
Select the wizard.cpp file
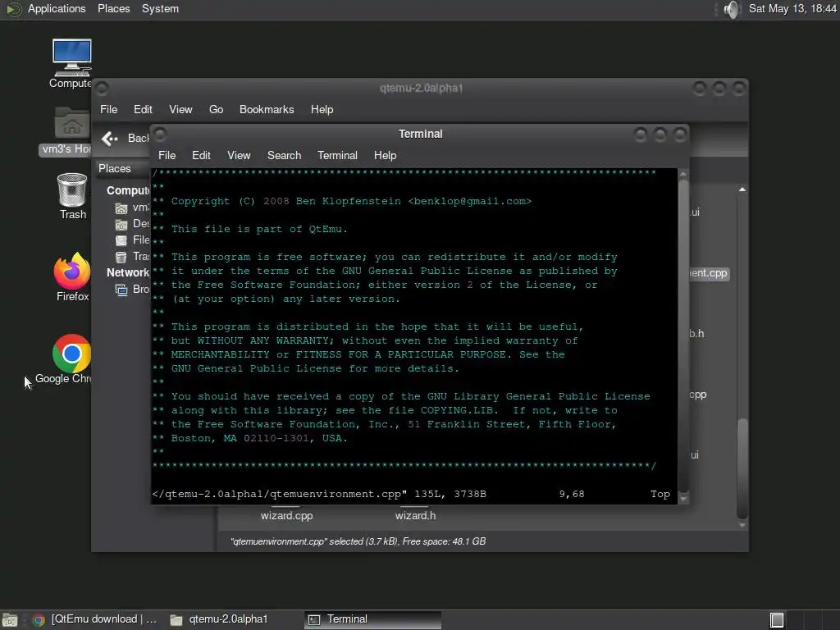(x=286, y=515)
